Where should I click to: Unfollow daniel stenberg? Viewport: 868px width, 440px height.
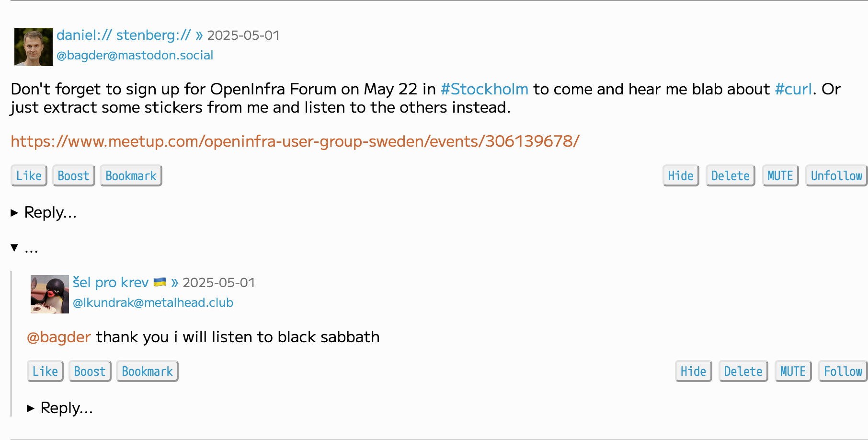(x=836, y=176)
